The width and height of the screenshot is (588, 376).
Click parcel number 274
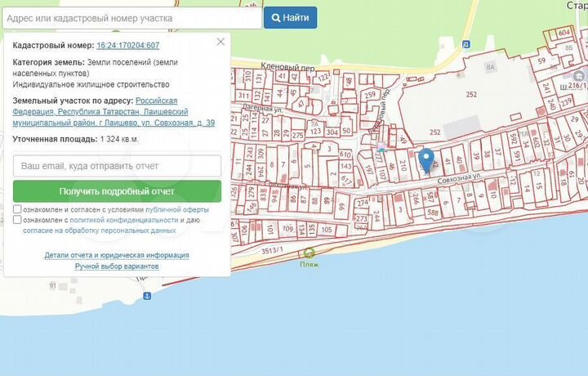pos(363,203)
